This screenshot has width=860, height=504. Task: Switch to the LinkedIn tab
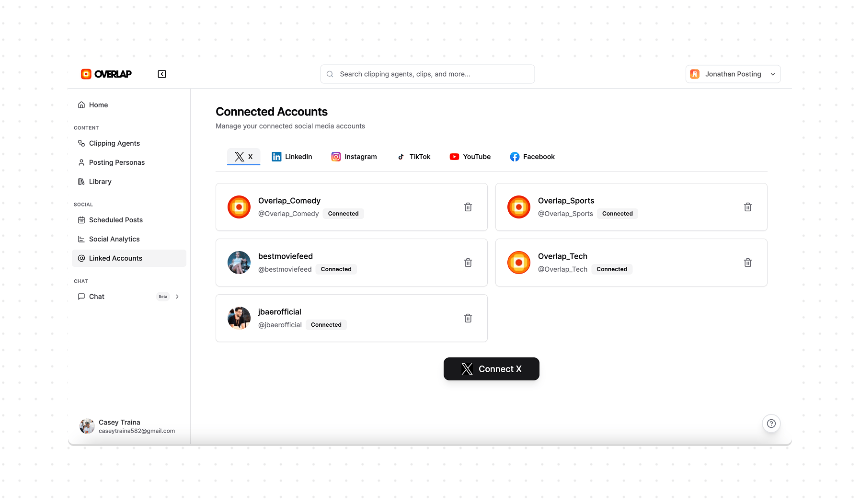292,157
